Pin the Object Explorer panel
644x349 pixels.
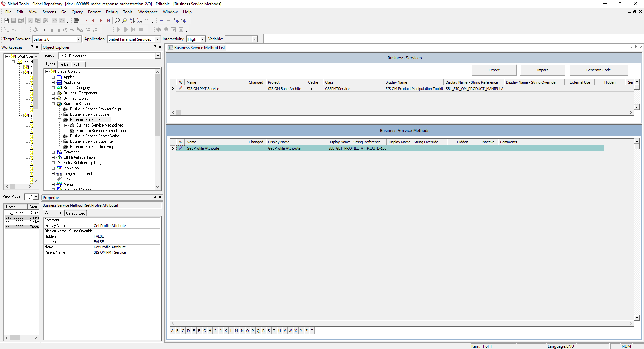(155, 47)
